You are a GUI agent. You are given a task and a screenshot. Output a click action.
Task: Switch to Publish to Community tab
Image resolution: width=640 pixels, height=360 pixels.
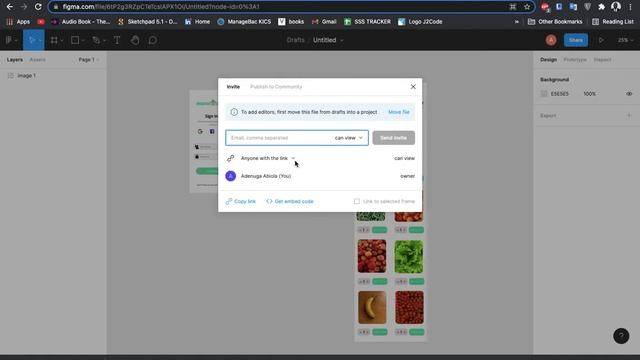[276, 87]
